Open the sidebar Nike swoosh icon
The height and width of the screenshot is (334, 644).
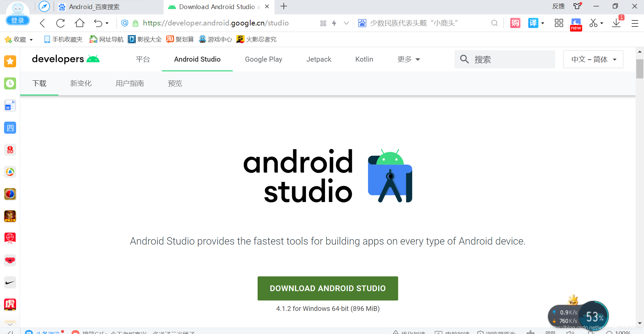(x=10, y=282)
